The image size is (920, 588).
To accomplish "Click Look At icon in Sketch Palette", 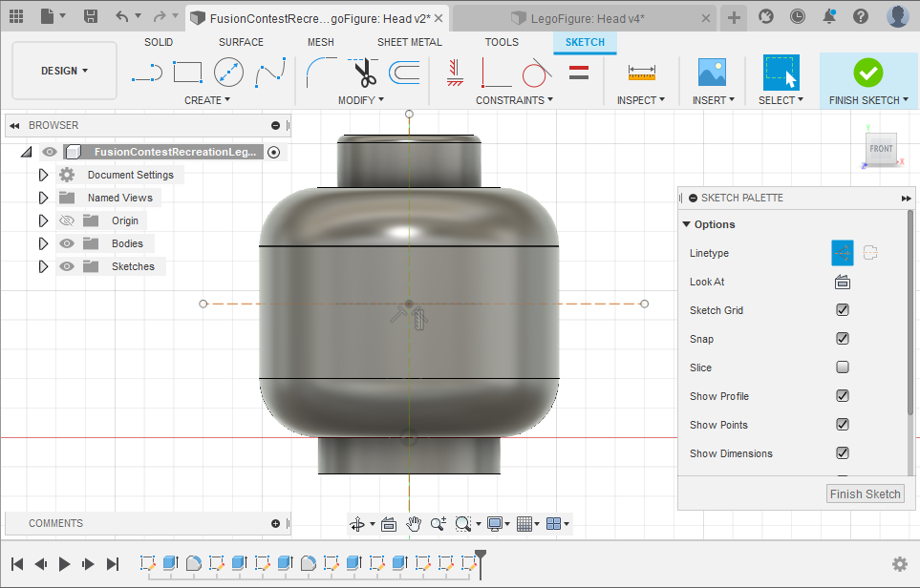I will pos(843,282).
